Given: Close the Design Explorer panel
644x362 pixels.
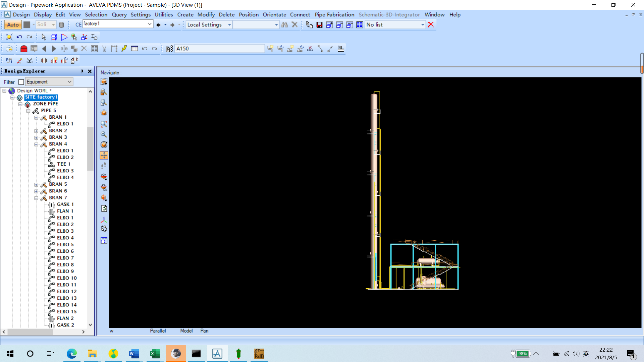Looking at the screenshot, I should [x=90, y=71].
